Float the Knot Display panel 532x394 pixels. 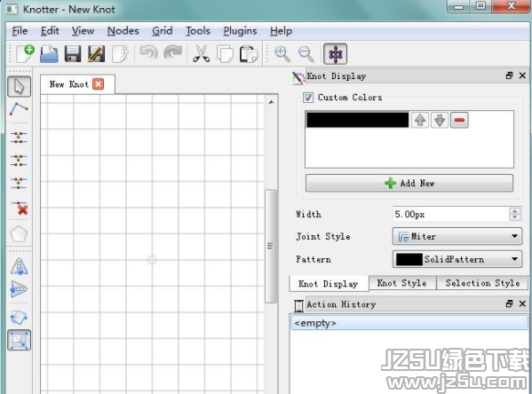click(x=509, y=75)
